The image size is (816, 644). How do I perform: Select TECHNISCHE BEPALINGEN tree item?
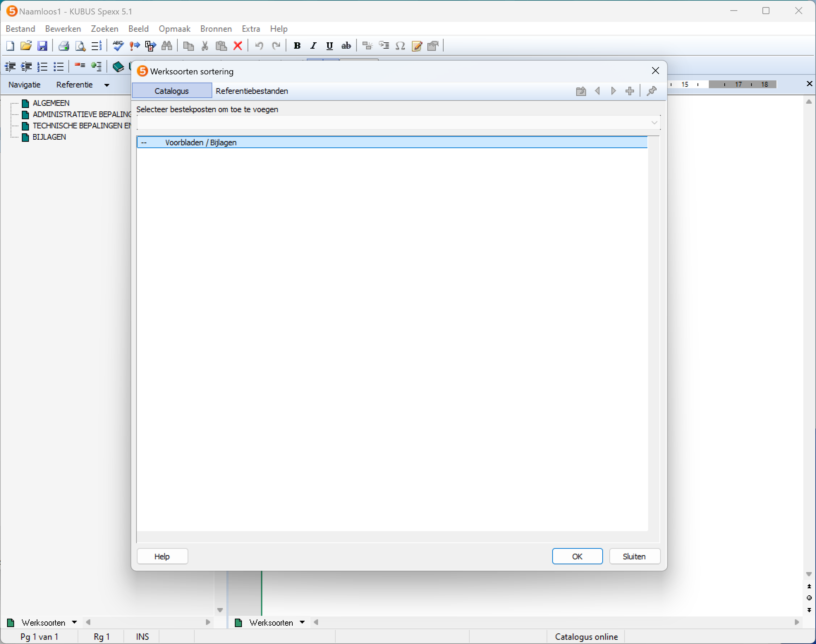coord(82,126)
